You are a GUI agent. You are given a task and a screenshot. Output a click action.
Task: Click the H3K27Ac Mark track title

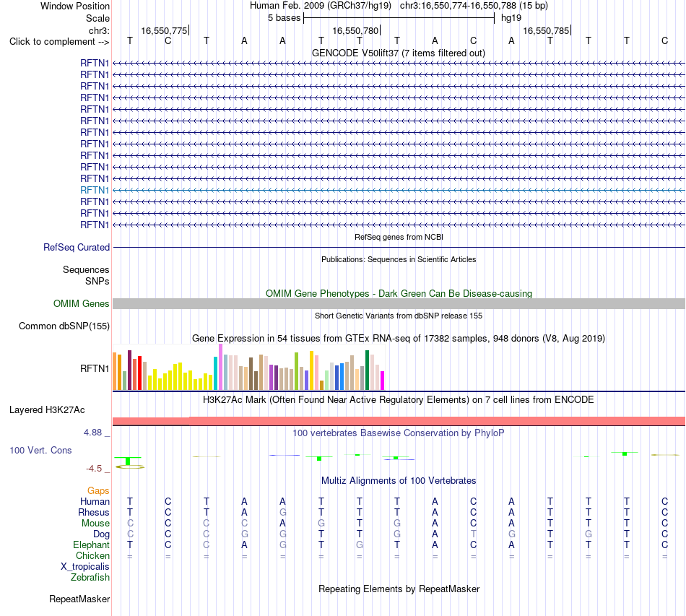pos(399,400)
